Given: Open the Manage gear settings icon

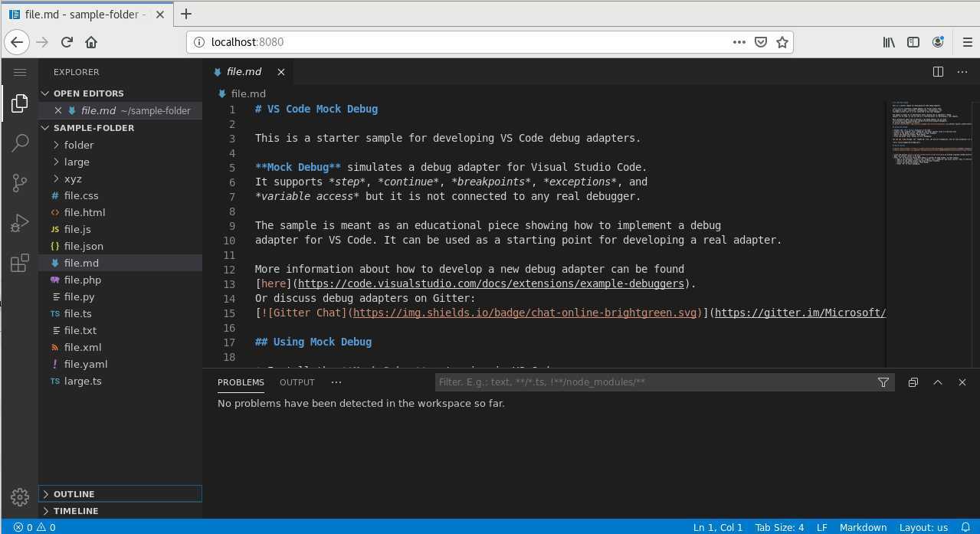Looking at the screenshot, I should point(20,496).
